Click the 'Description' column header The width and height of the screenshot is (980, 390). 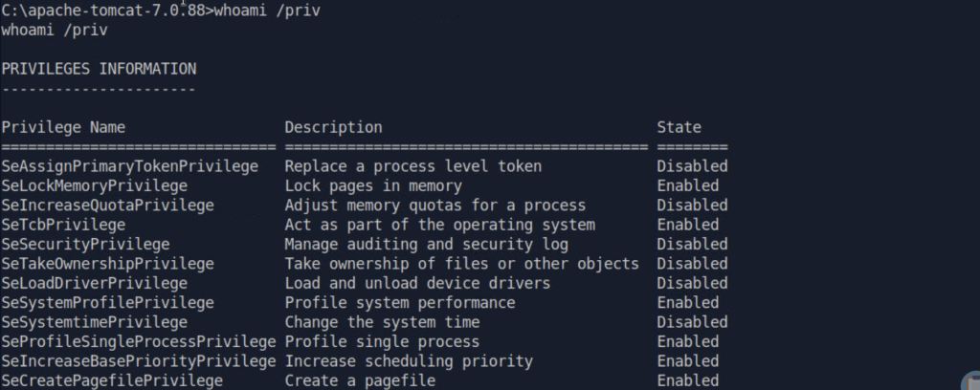(x=333, y=127)
